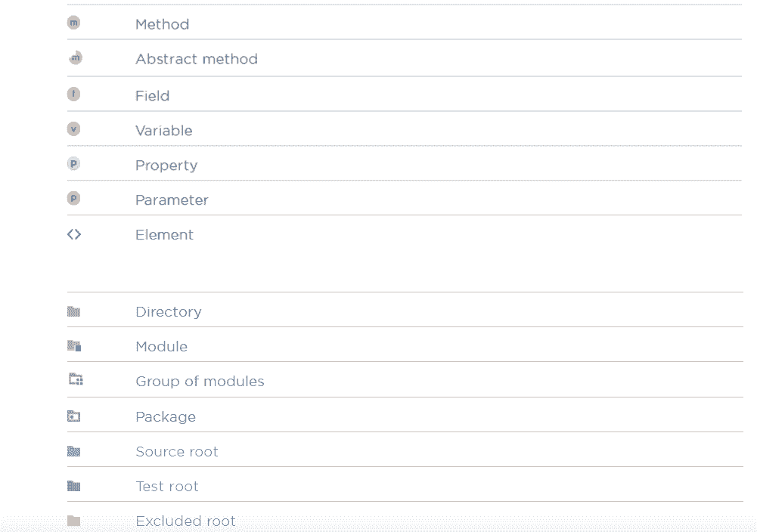Select the Directory folder icon
This screenshot has width=757, height=532.
[73, 311]
